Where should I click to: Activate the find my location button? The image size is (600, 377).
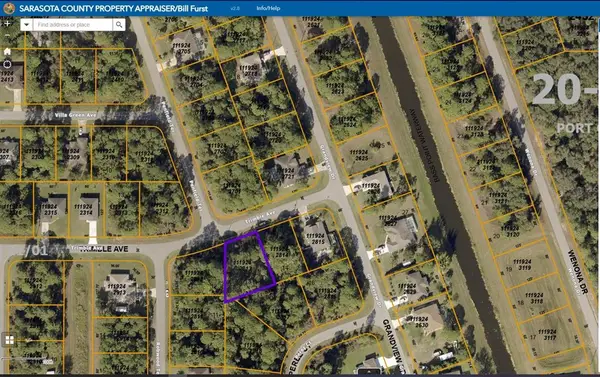coord(7,64)
